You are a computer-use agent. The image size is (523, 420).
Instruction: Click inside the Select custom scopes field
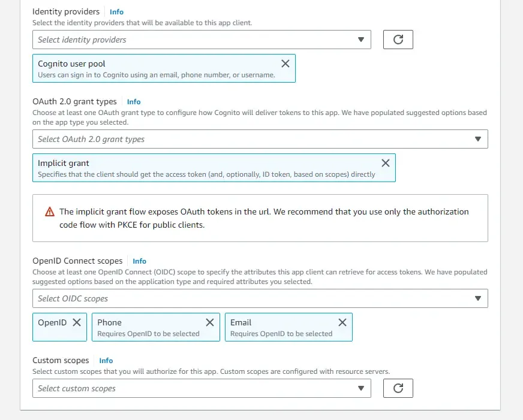[180, 388]
